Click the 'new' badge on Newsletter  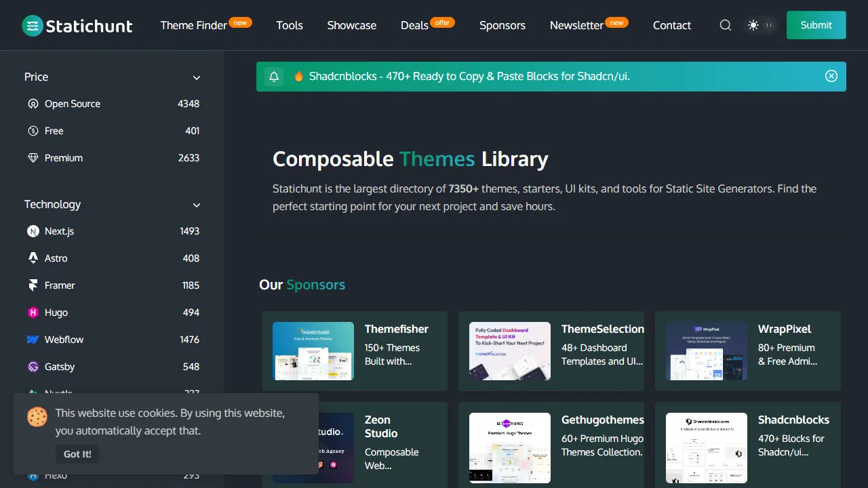tap(616, 22)
